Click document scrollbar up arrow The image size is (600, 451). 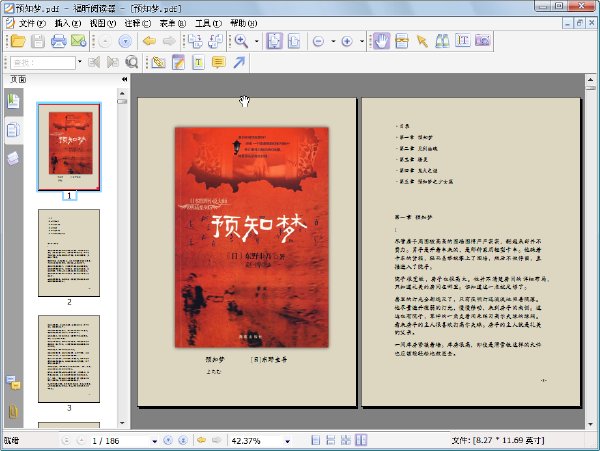[x=590, y=80]
